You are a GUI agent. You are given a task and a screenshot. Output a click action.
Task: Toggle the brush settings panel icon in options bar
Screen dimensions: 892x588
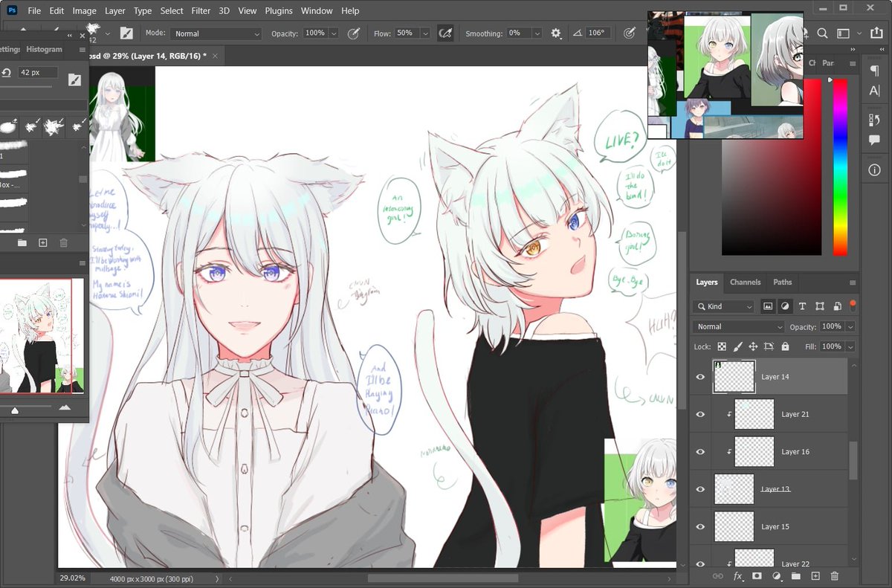click(x=126, y=33)
